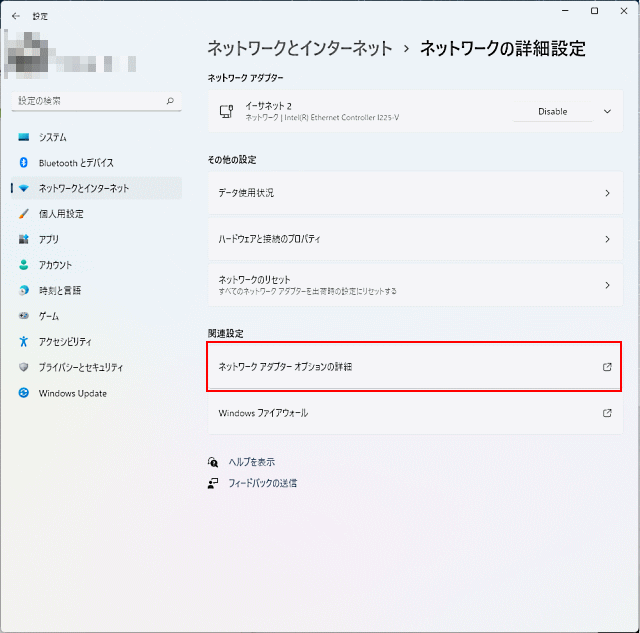Open フィードバックの送信 link

coord(262,484)
